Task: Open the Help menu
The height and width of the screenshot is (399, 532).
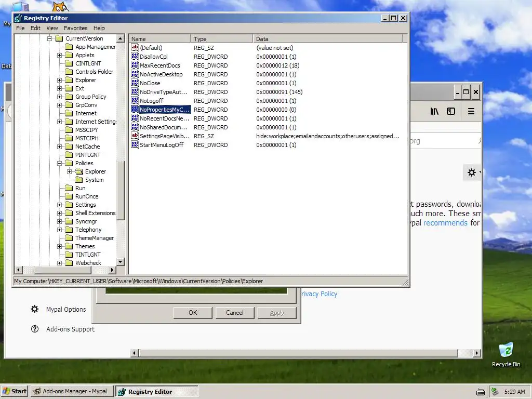Action: 99,28
